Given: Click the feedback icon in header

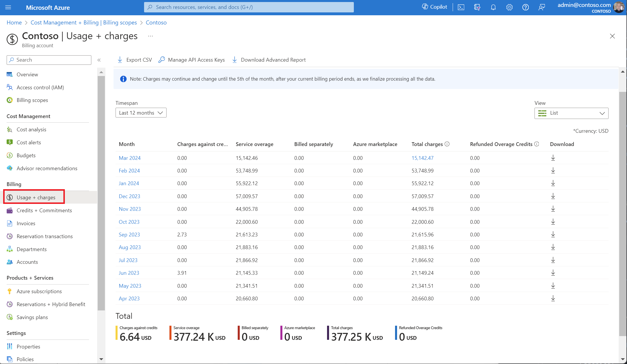Looking at the screenshot, I should tap(542, 7).
